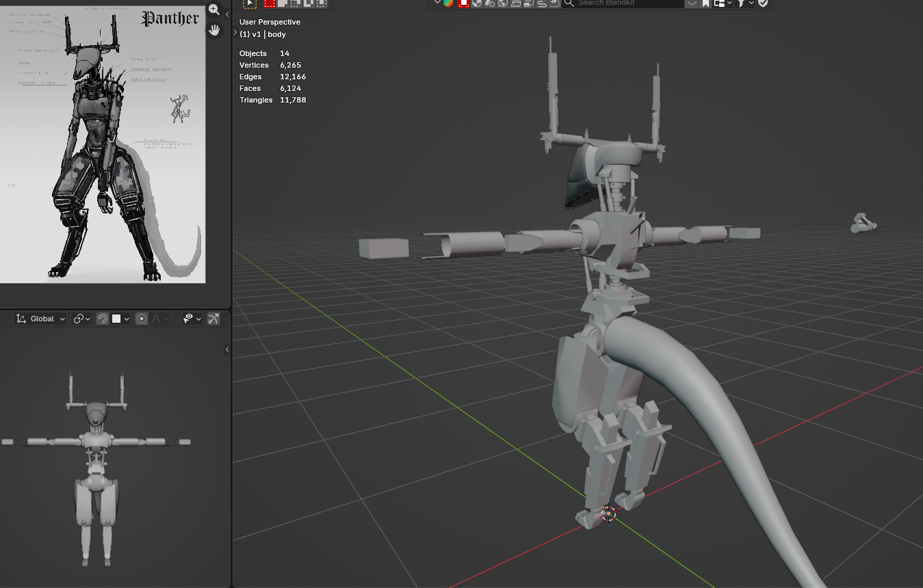Open the snapping options dropdown arrow
Image resolution: width=923 pixels, height=588 pixels.
127,319
